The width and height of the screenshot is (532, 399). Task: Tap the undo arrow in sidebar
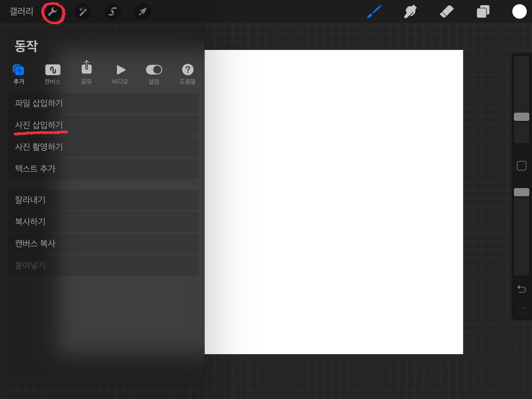(521, 289)
